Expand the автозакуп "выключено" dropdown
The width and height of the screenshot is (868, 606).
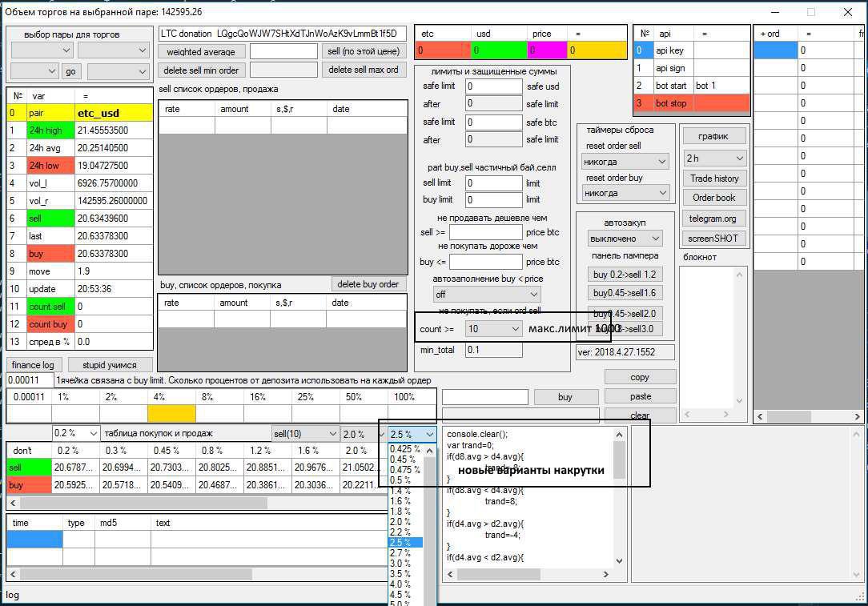tap(625, 239)
